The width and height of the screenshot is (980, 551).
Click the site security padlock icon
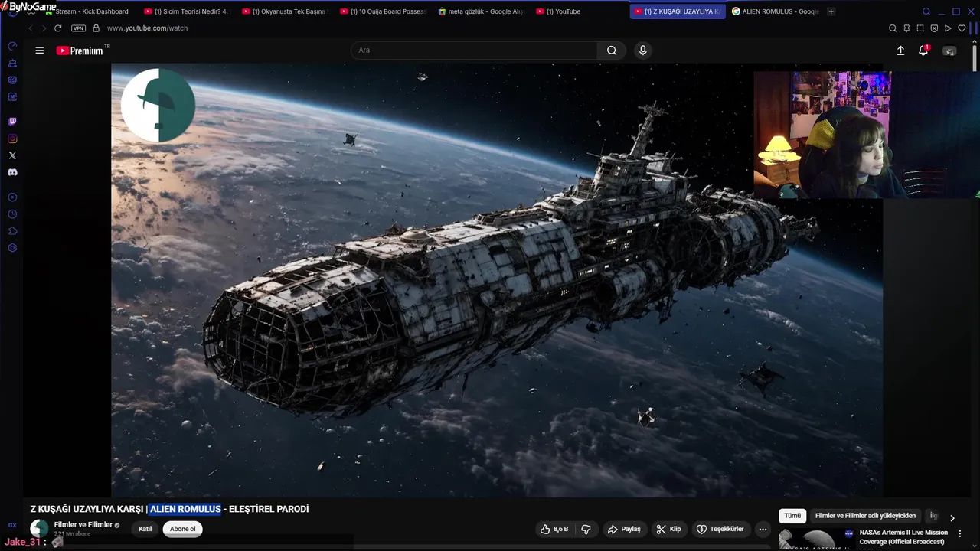(x=96, y=28)
